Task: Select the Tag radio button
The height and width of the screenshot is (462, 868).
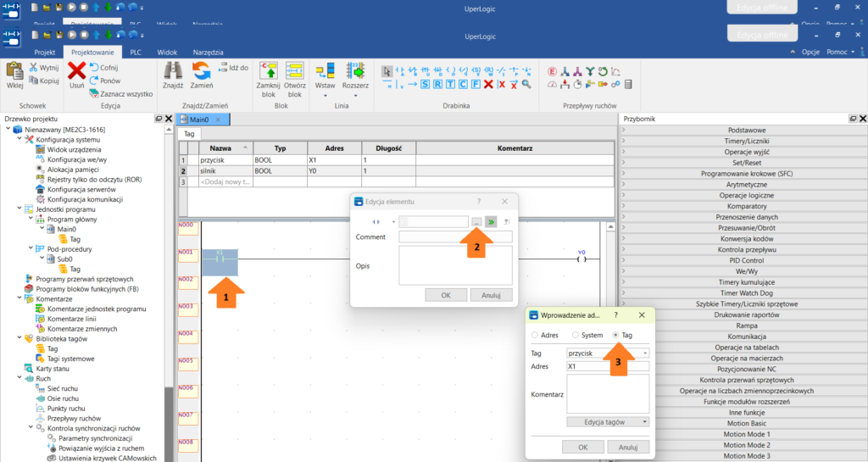Action: 615,336
